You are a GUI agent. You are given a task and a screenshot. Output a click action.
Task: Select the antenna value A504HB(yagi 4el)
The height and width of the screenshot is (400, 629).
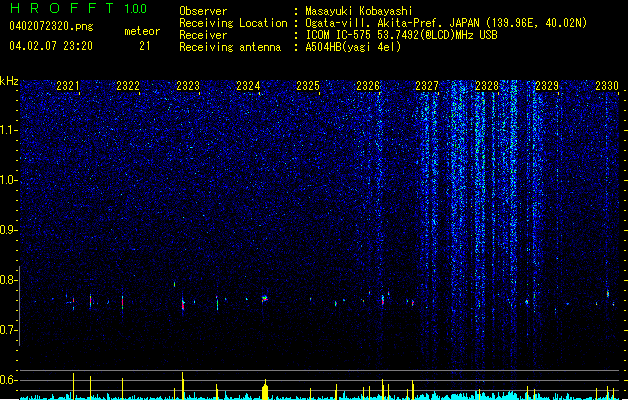click(x=353, y=47)
